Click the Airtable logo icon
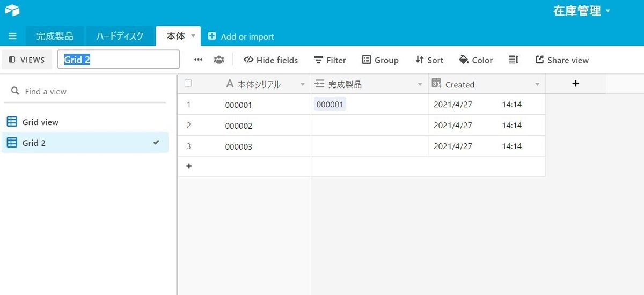This screenshot has width=644, height=295. (x=12, y=10)
